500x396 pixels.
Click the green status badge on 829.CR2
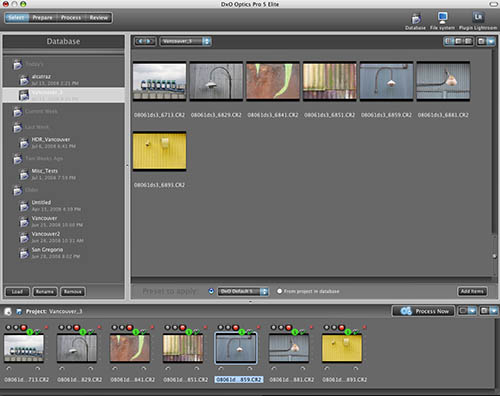[83, 332]
